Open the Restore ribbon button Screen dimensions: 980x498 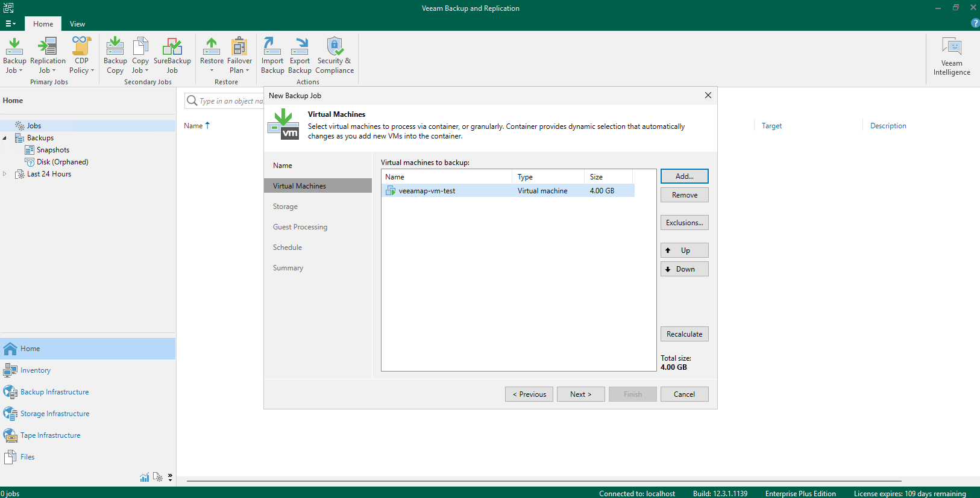[x=212, y=55]
